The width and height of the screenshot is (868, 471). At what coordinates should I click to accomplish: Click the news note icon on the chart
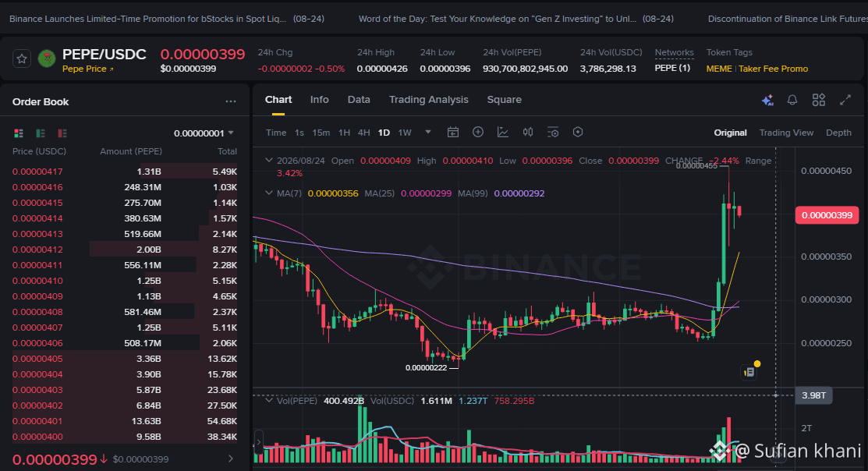click(x=749, y=372)
